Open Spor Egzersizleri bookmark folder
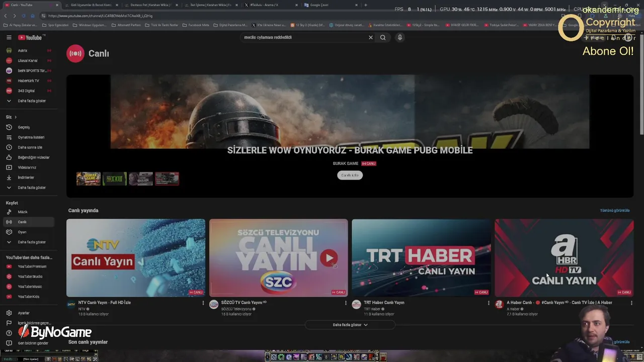 (55, 25)
